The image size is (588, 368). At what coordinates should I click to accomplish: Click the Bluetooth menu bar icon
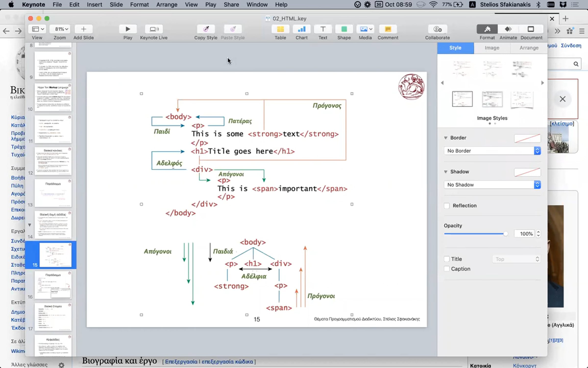(x=538, y=5)
